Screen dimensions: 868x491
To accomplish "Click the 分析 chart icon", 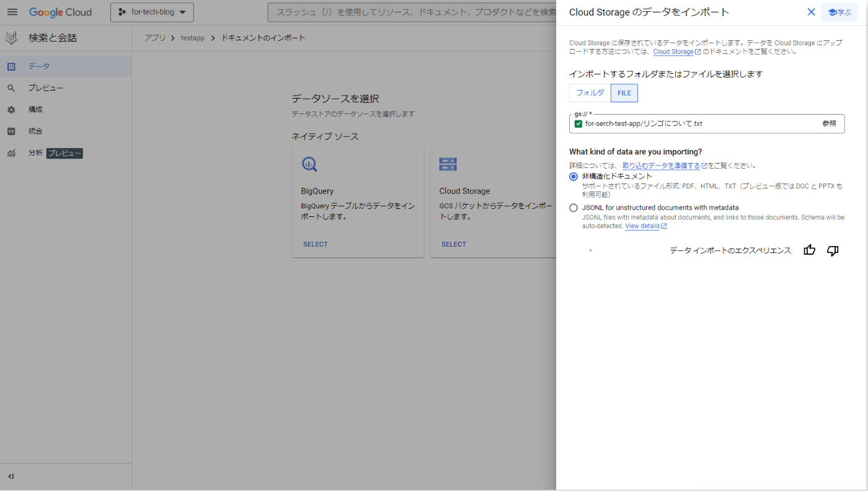I will [x=11, y=153].
